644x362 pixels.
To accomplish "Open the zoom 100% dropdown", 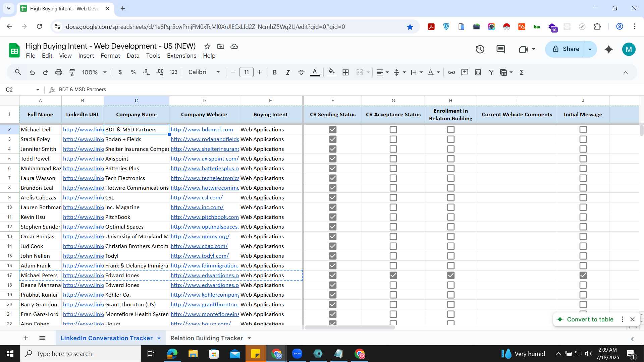I will click(95, 72).
